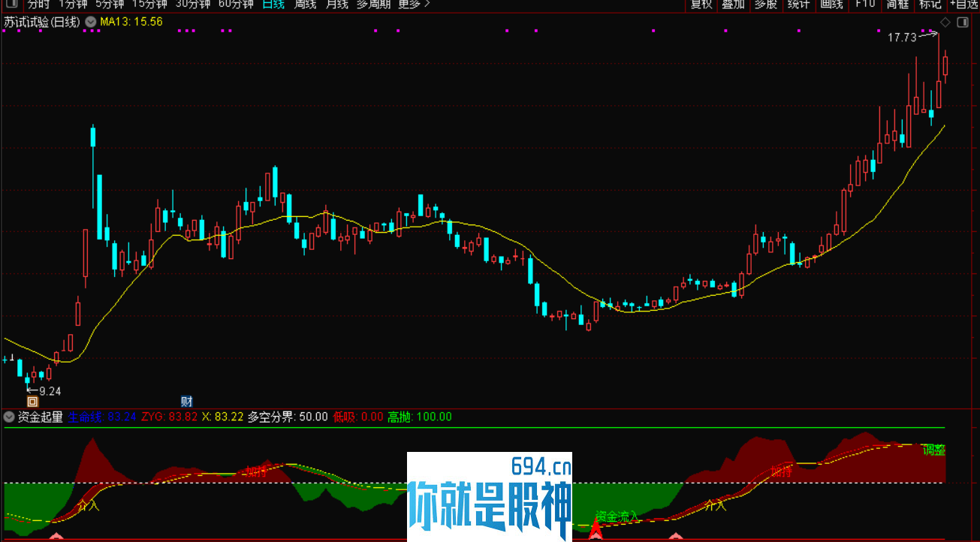Viewport: 980px width, 542px height.
Task: Click the stock title 苏试试验(日线)
Action: pyautogui.click(x=41, y=22)
